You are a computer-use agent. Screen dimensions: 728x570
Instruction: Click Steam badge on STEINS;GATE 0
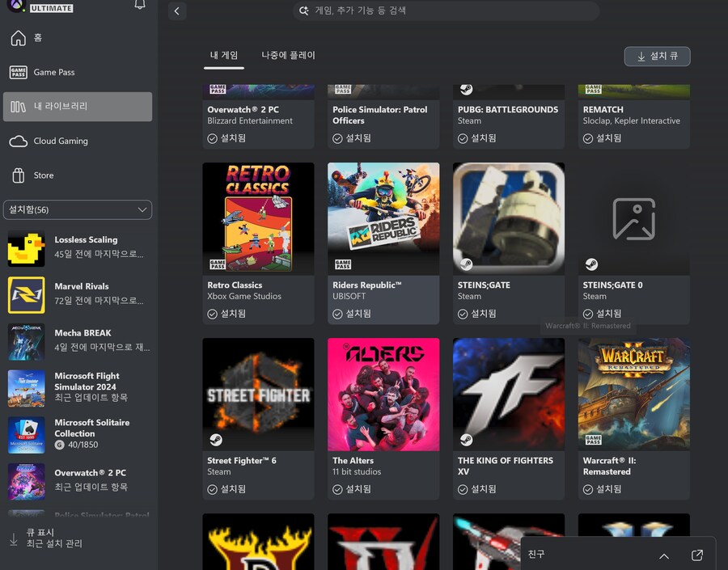click(x=591, y=264)
